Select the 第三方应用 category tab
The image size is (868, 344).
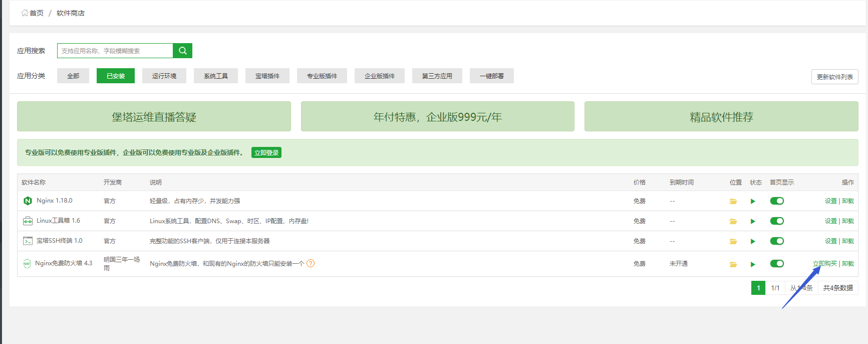click(437, 76)
